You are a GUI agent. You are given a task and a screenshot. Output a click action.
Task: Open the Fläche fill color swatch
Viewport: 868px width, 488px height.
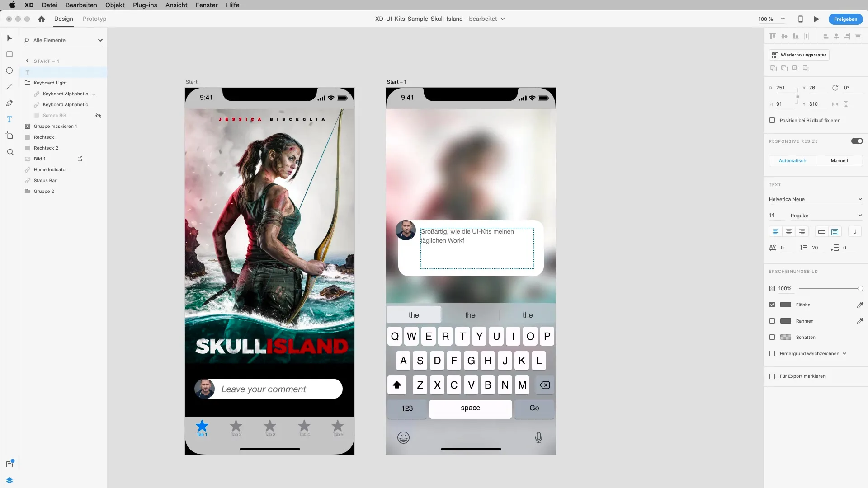click(786, 305)
